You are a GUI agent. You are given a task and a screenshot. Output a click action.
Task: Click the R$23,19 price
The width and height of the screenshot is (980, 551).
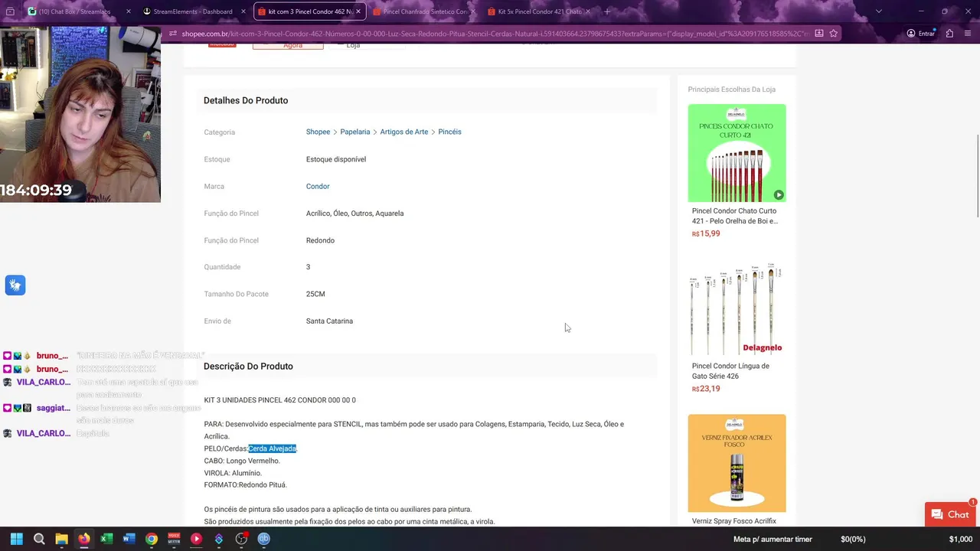pos(706,389)
